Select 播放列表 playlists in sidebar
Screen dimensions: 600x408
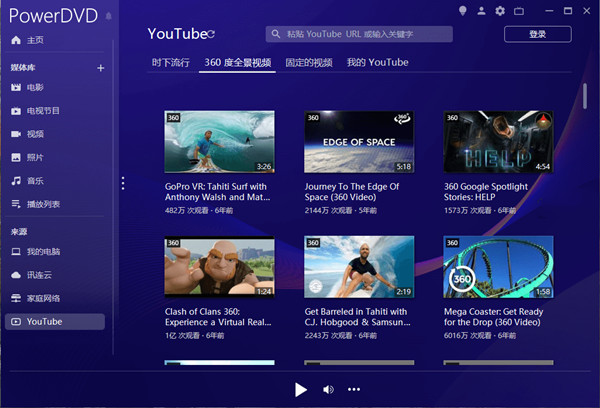(x=42, y=204)
